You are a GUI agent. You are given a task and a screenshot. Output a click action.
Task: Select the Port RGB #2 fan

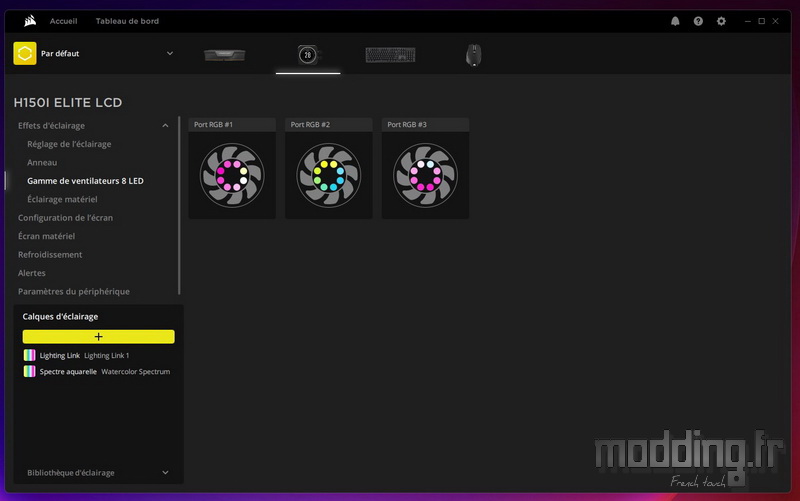click(x=329, y=176)
